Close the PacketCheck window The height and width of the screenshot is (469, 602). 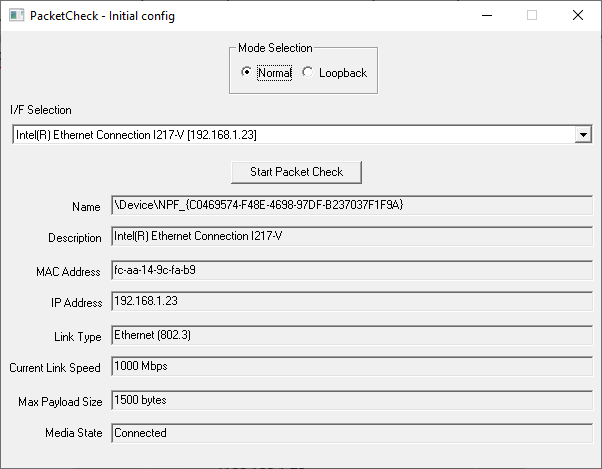pos(578,15)
